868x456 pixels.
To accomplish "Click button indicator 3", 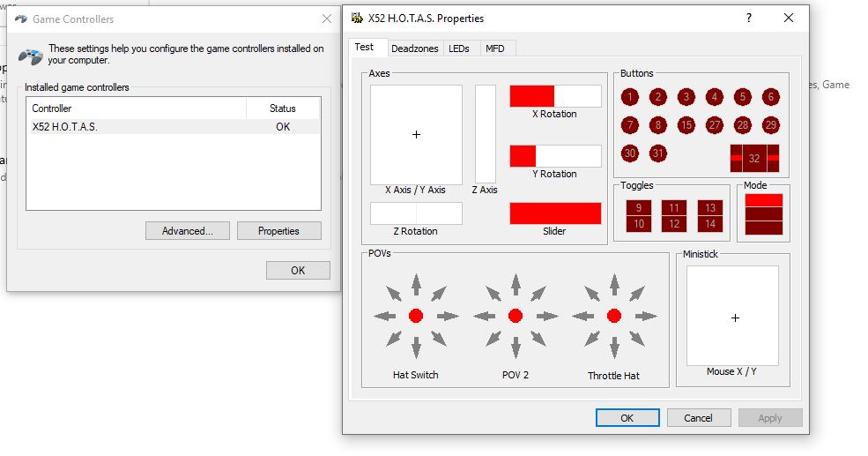I will point(686,97).
